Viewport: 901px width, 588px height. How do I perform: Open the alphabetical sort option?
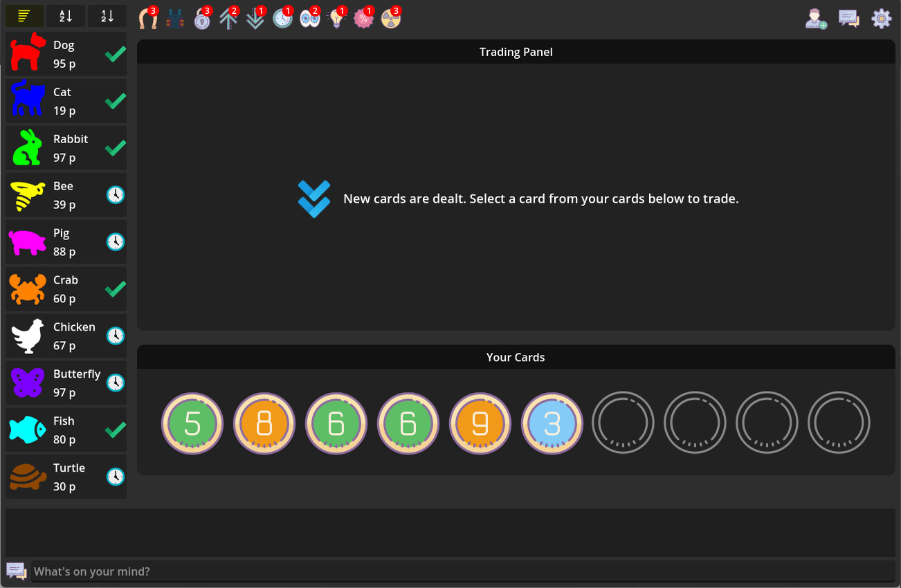click(66, 15)
